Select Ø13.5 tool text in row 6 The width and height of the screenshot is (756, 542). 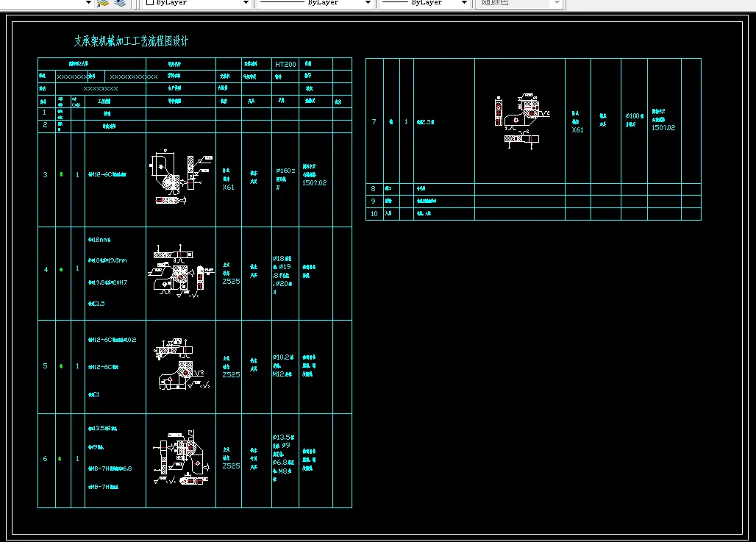pyautogui.click(x=284, y=438)
